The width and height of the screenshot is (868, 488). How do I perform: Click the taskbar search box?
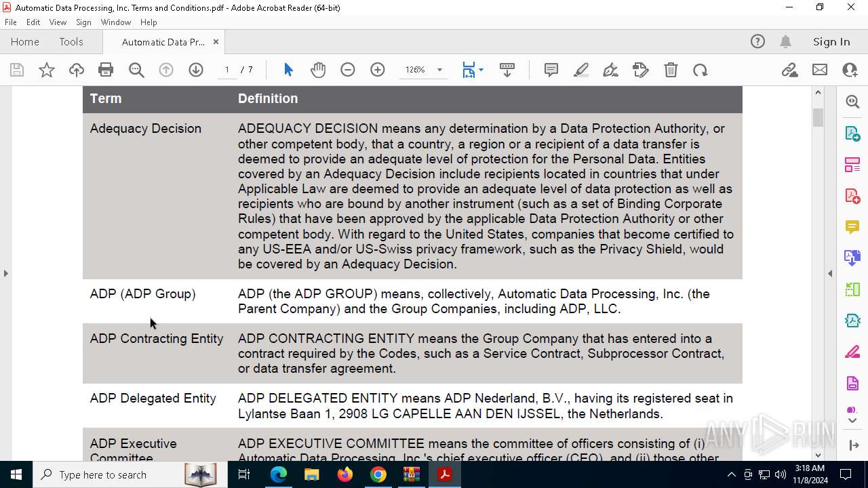point(130,474)
